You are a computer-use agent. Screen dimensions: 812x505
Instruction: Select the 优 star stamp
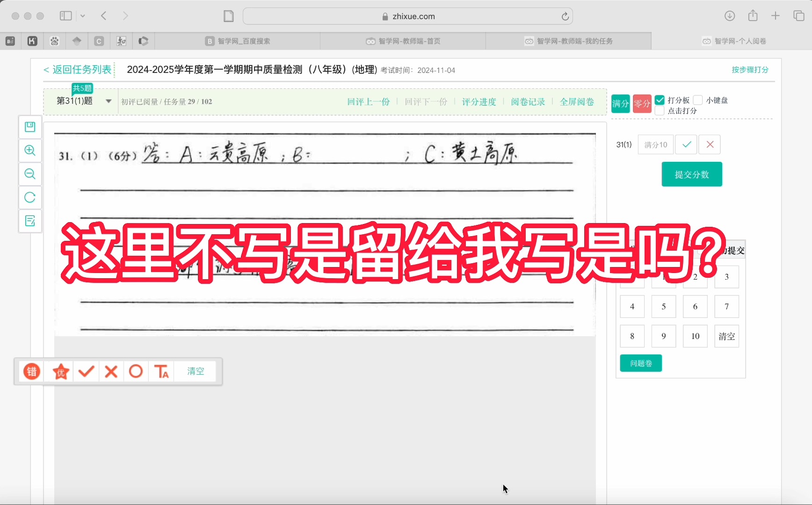(x=61, y=372)
